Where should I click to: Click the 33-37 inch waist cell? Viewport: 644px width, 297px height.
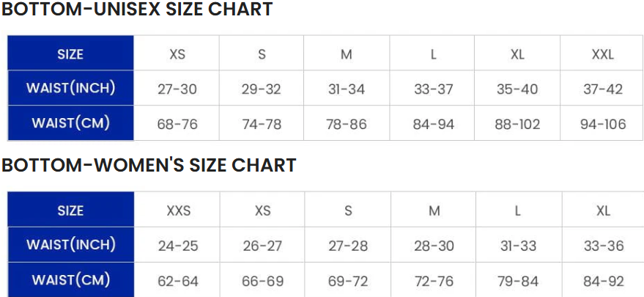pos(433,89)
